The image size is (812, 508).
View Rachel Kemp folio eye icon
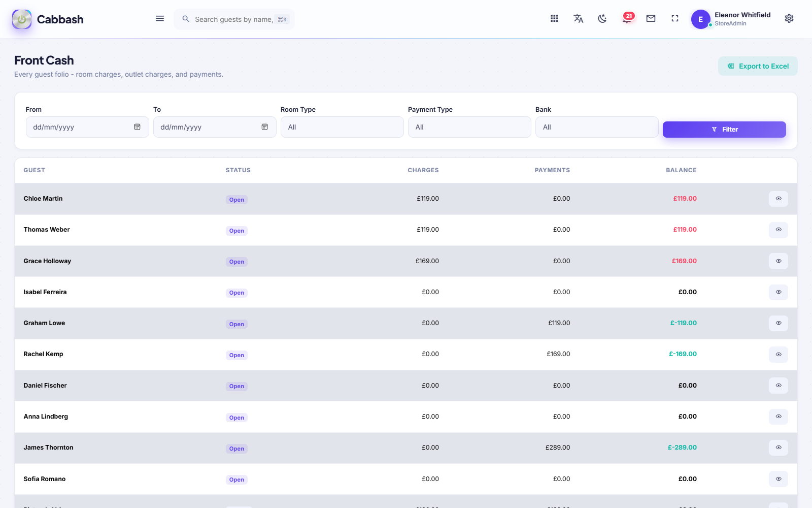coord(779,355)
